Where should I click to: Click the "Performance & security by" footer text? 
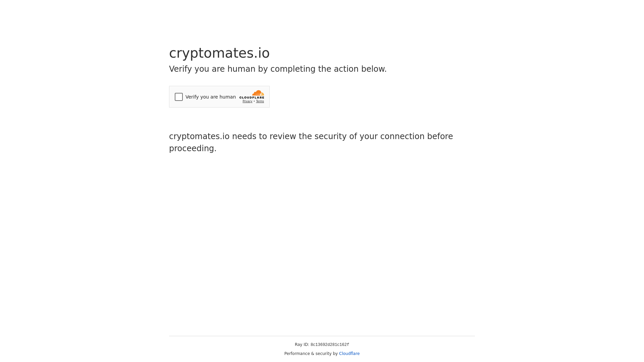[311, 354]
